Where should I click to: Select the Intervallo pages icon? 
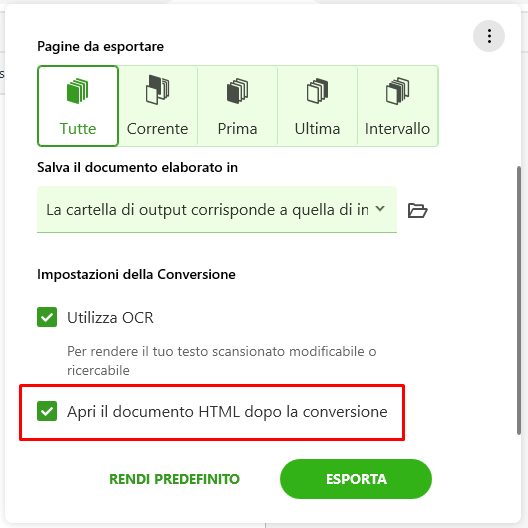click(397, 91)
